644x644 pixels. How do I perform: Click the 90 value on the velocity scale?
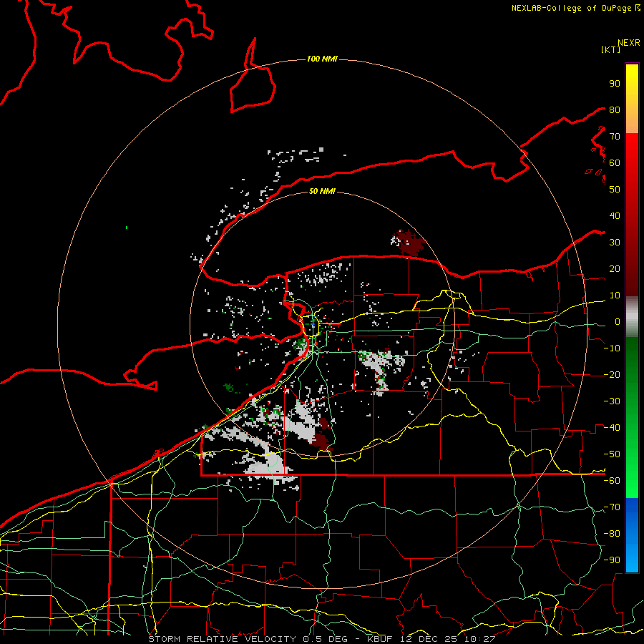(615, 84)
